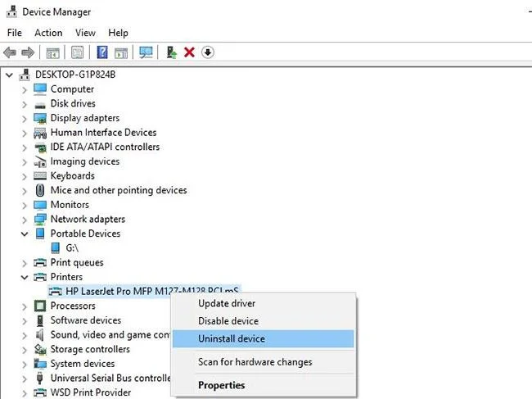The height and width of the screenshot is (399, 532).
Task: Expand the Disk drives category
Action: [x=25, y=104]
